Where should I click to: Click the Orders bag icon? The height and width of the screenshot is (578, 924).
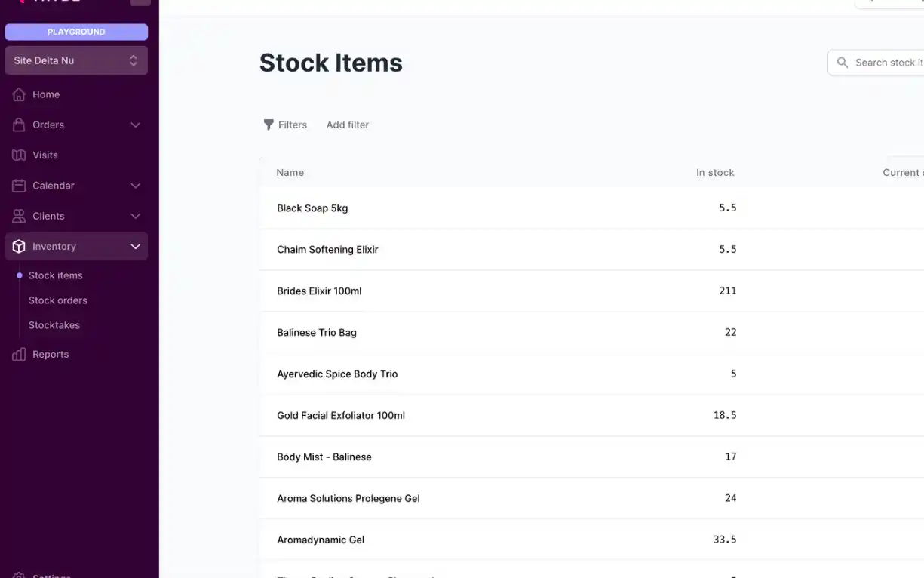pyautogui.click(x=19, y=125)
